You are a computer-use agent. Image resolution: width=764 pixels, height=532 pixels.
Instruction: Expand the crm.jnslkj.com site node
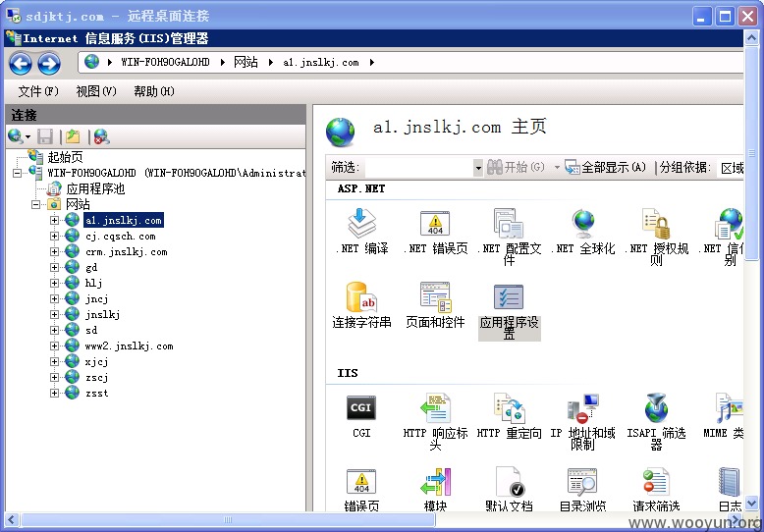(54, 252)
